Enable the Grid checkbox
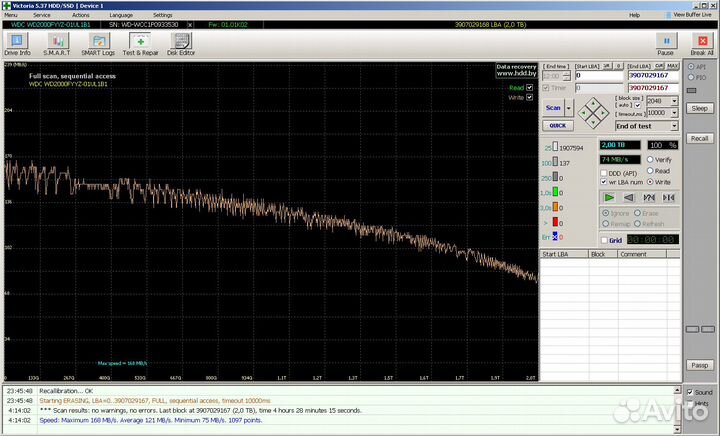 click(x=604, y=240)
